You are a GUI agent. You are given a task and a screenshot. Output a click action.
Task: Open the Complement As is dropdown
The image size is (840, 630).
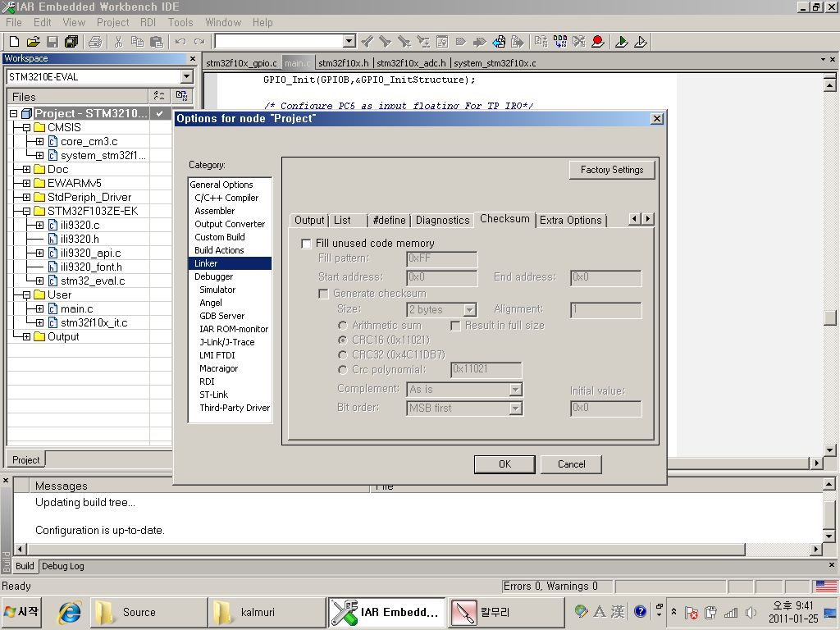[515, 390]
